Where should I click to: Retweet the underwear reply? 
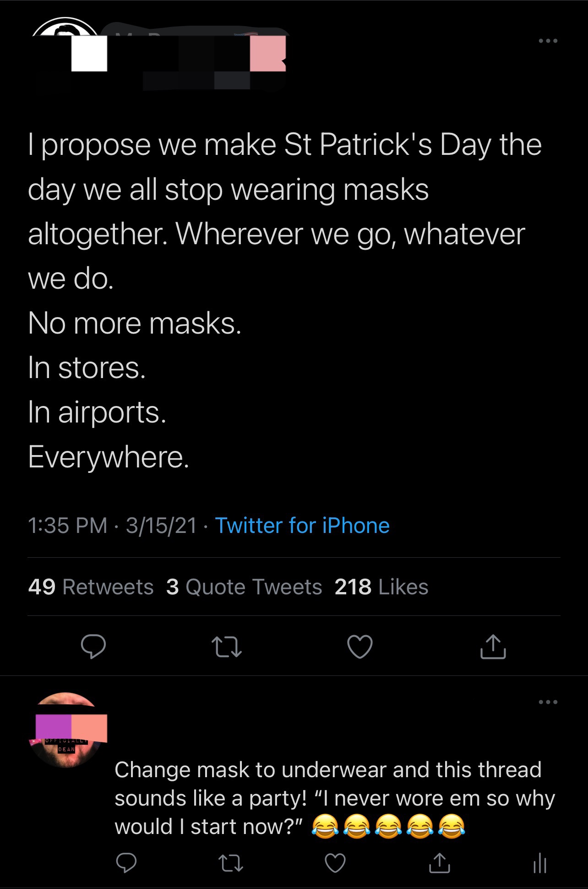click(x=231, y=863)
